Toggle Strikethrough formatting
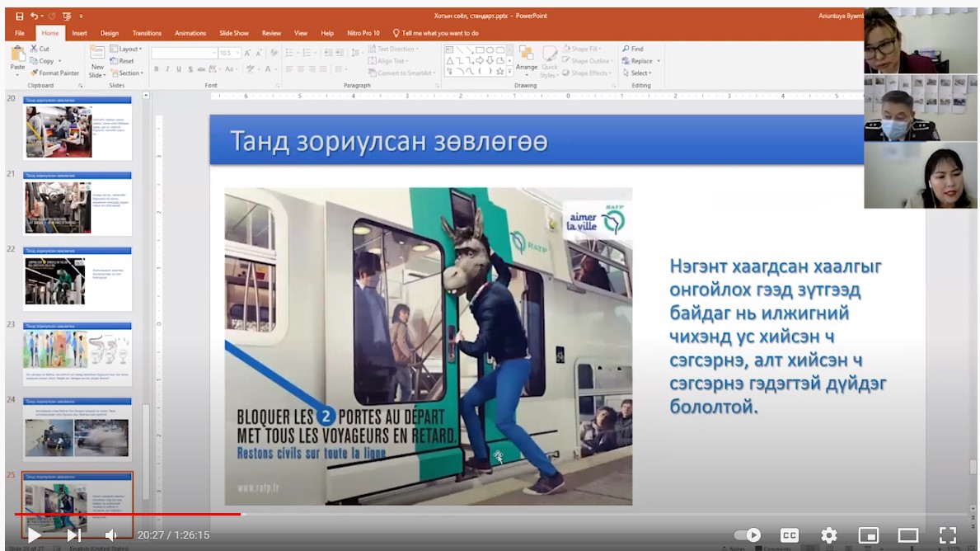This screenshot has width=980, height=551. point(200,69)
